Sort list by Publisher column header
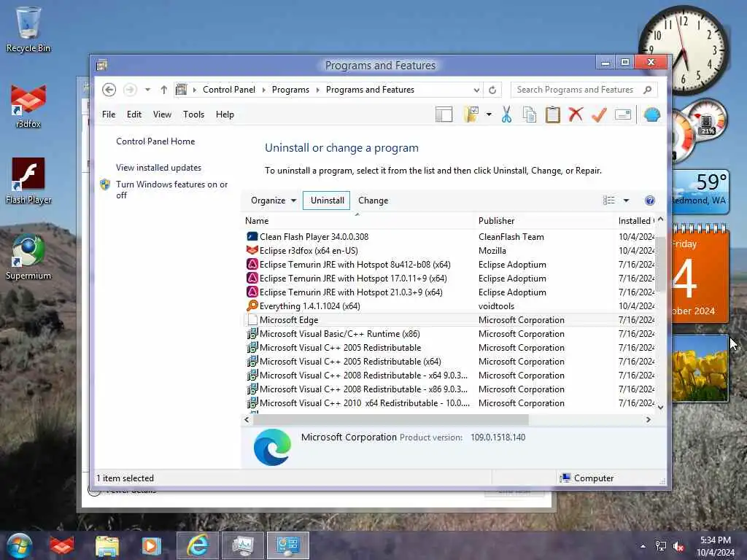 (546, 220)
